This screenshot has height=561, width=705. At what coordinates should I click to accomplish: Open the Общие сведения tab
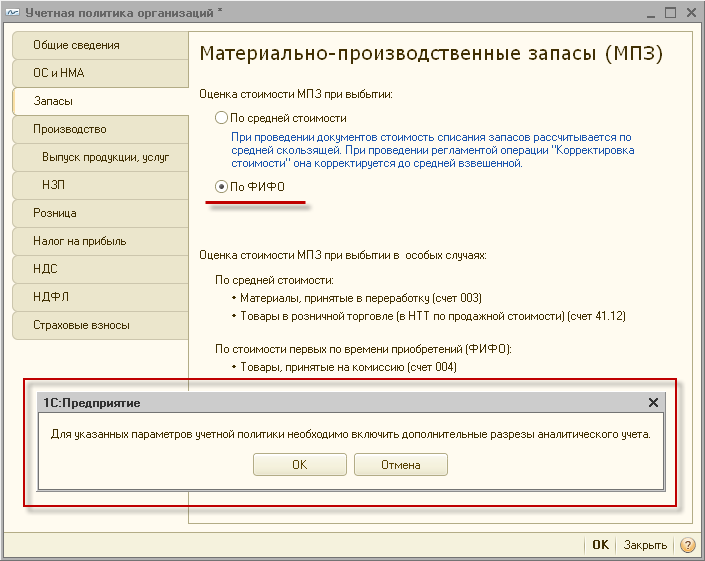pos(100,45)
